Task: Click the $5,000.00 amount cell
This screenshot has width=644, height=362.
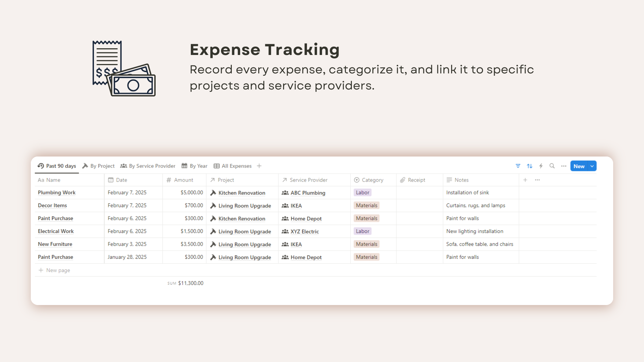Action: (x=184, y=192)
